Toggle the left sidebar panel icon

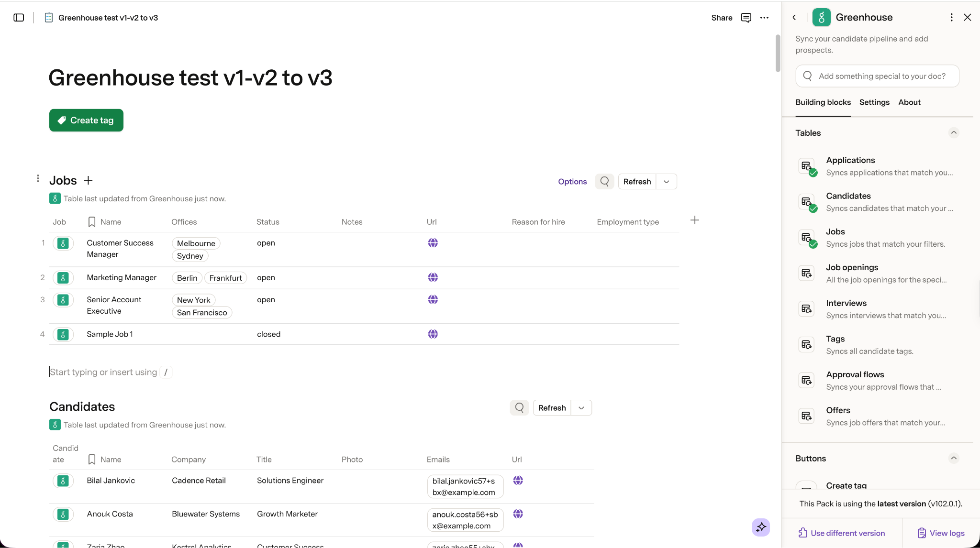(x=19, y=18)
